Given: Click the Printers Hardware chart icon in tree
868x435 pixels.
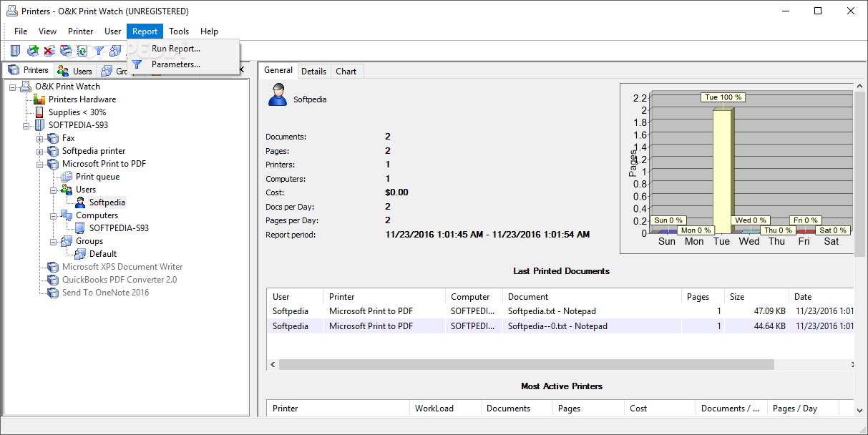Looking at the screenshot, I should pos(39,99).
